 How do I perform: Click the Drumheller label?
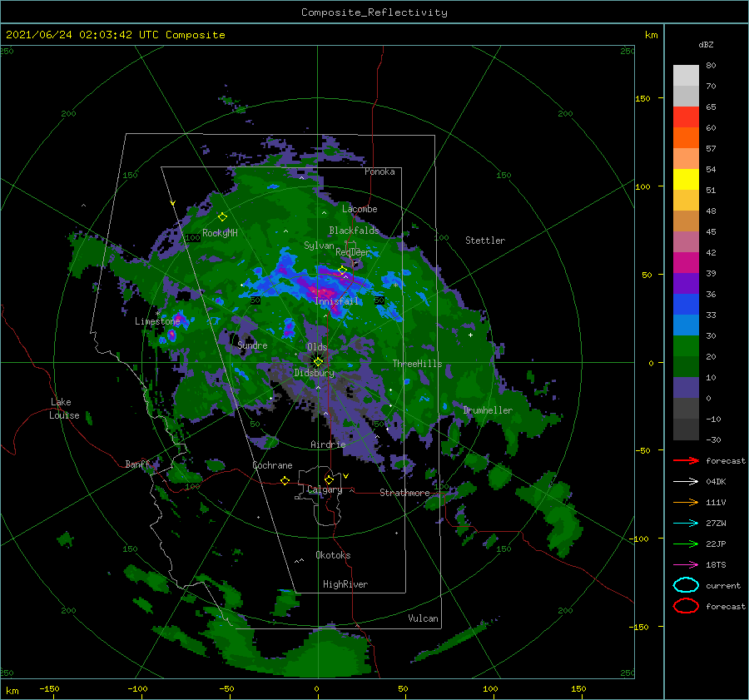point(488,410)
